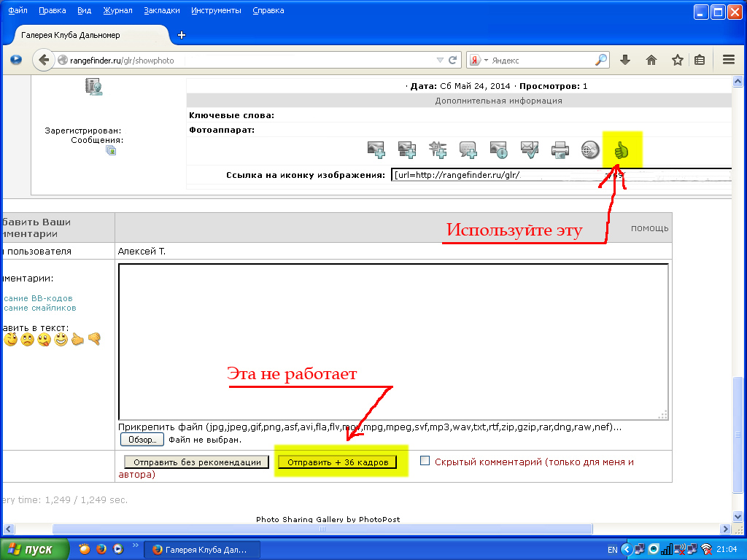Click the Обзор file browse button
747x560 pixels.
(142, 439)
